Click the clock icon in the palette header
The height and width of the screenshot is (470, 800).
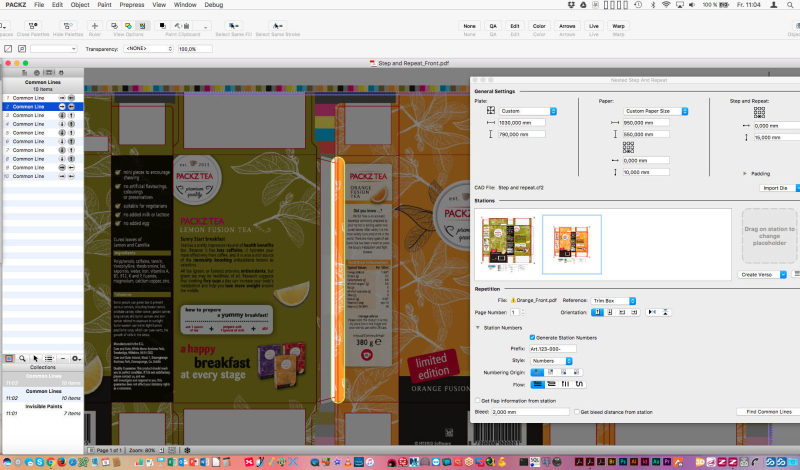(x=37, y=73)
